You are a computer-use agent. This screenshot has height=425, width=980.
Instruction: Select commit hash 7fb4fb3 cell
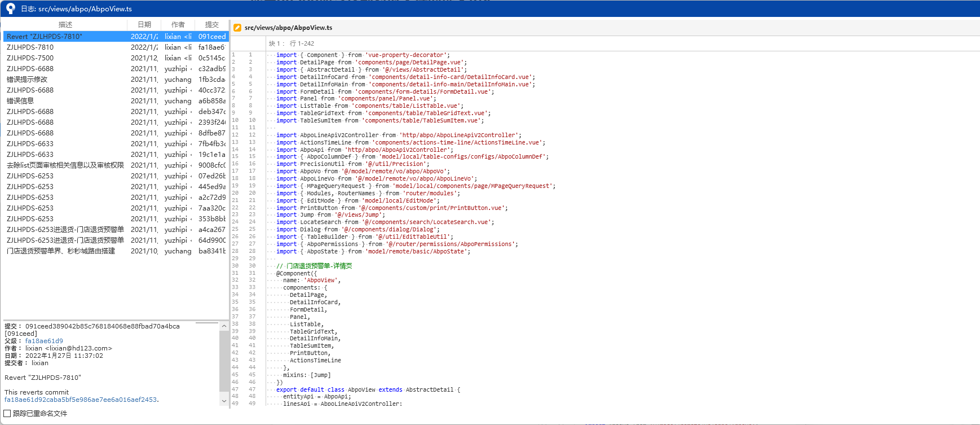(x=211, y=144)
